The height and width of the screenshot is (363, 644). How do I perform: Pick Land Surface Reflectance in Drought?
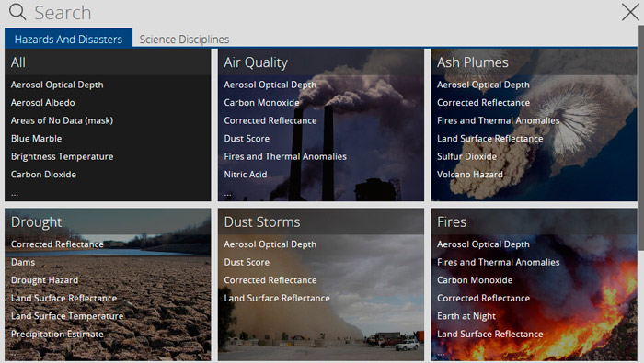click(63, 298)
